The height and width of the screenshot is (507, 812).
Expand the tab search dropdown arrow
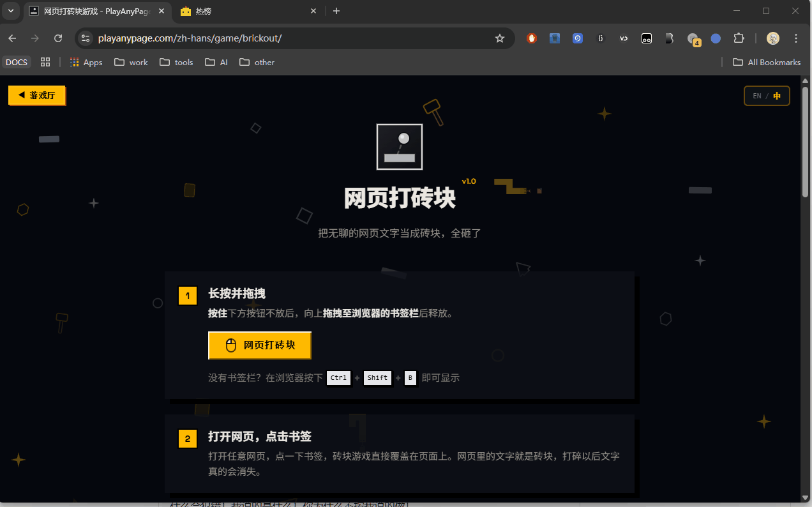point(11,11)
